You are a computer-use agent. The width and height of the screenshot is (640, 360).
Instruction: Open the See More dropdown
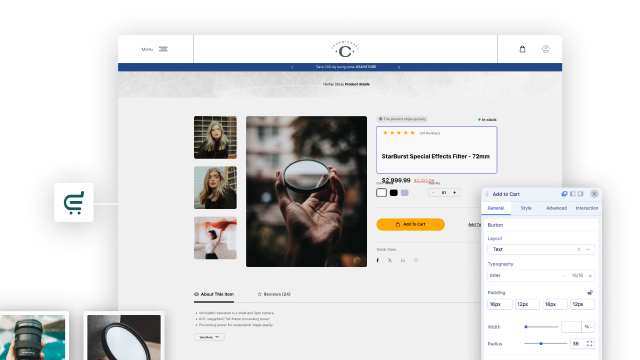pyautogui.click(x=209, y=337)
